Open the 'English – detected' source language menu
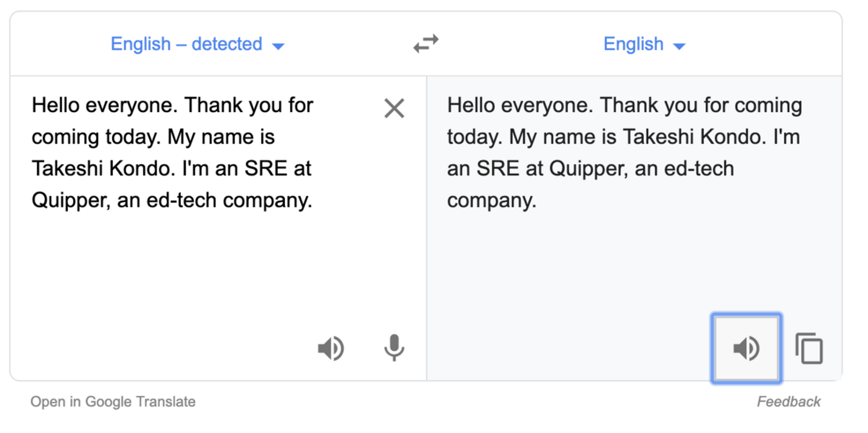 pyautogui.click(x=186, y=44)
